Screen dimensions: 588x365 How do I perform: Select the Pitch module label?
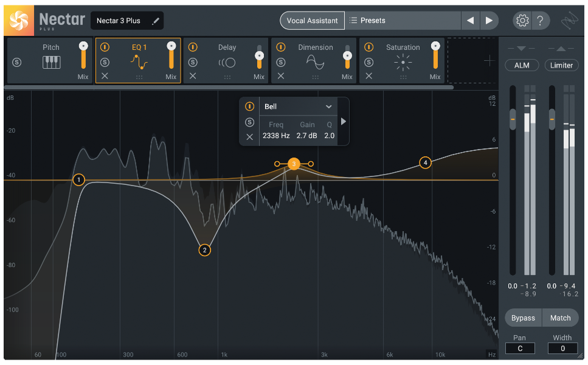pos(51,47)
